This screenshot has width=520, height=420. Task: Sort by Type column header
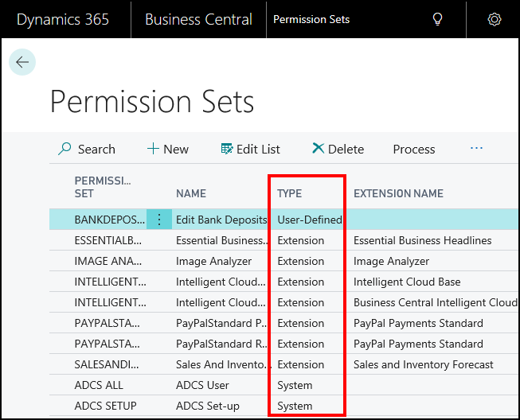click(x=290, y=193)
